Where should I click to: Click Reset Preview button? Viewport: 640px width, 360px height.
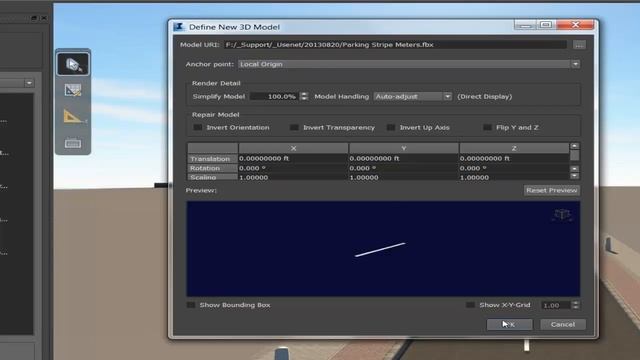551,190
